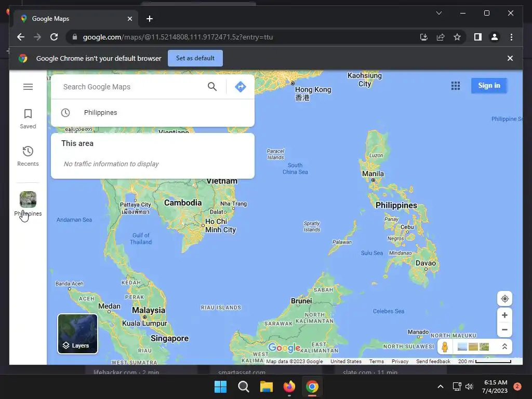Click the Singapore map label
Viewport: 532px width, 399px height.
point(170,338)
